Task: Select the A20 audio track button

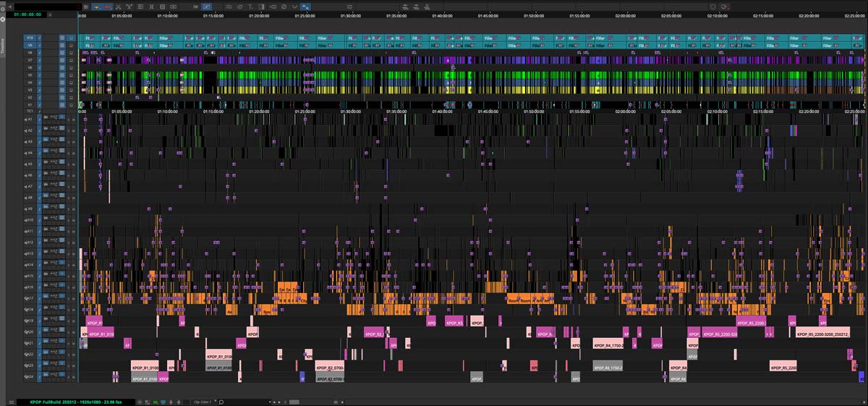Action: pos(30,332)
